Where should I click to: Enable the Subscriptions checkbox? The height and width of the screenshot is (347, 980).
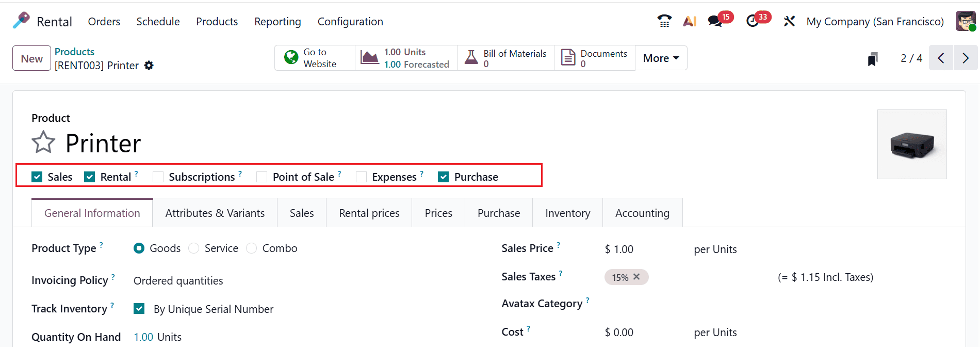tap(158, 177)
